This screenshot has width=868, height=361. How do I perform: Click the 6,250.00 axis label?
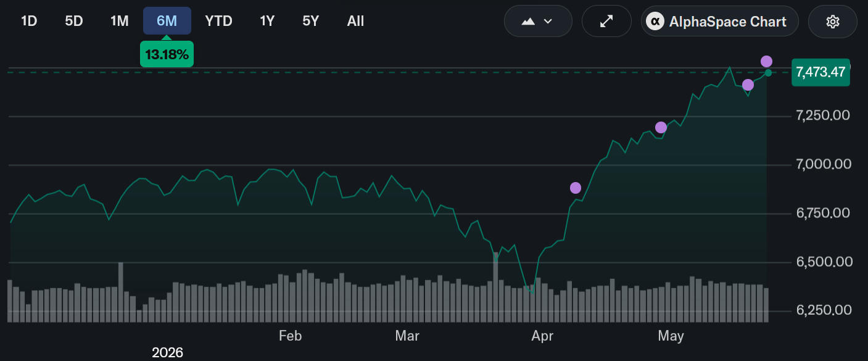pyautogui.click(x=824, y=310)
